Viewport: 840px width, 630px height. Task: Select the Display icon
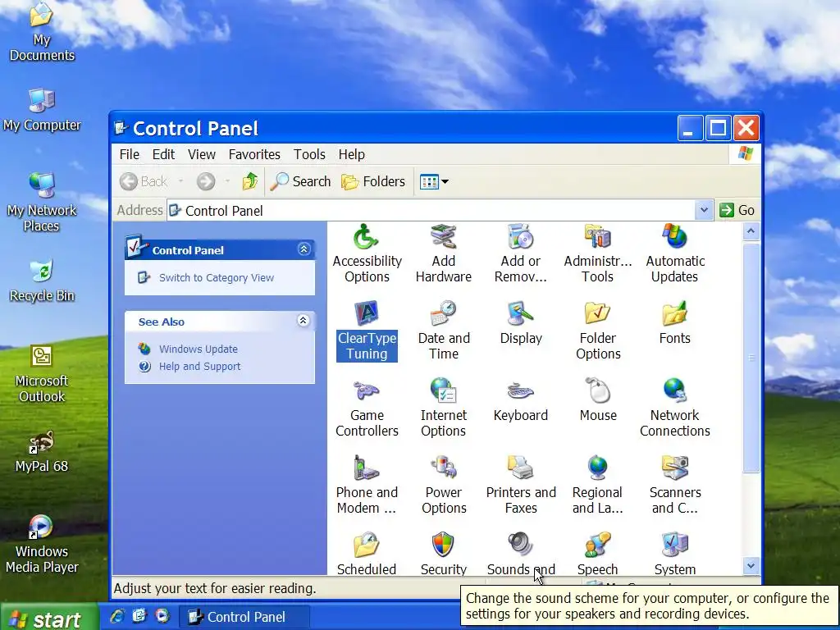click(521, 323)
